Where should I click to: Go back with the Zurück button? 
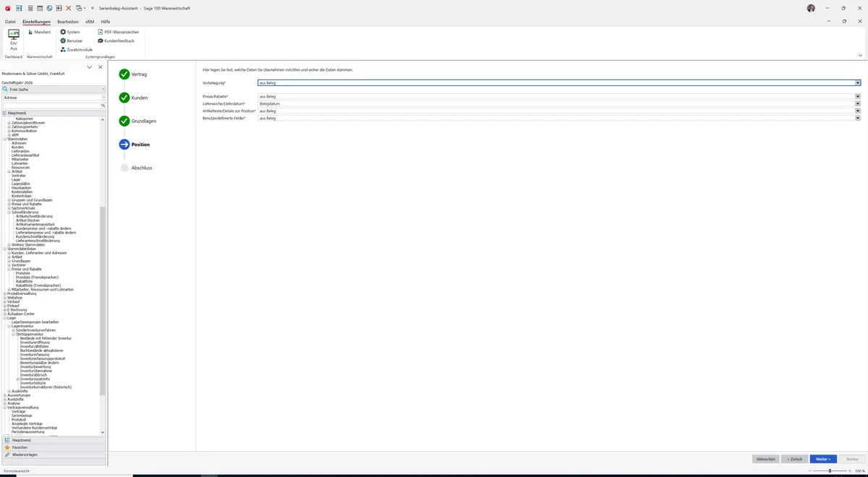pos(794,459)
